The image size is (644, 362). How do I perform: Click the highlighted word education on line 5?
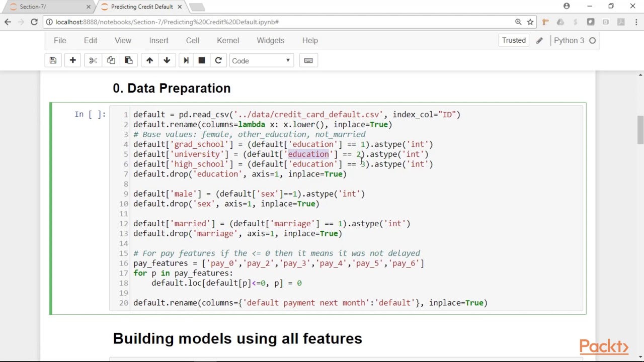click(308, 154)
